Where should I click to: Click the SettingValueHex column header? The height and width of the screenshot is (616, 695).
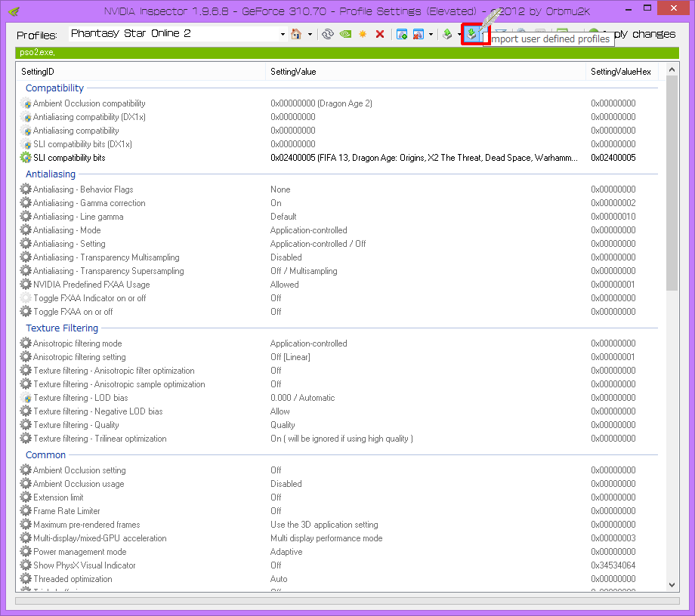point(622,72)
